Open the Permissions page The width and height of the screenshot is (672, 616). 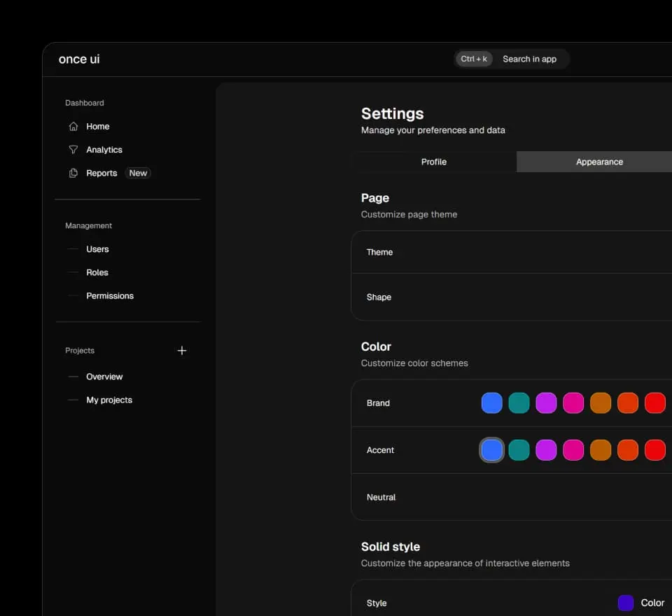pyautogui.click(x=110, y=295)
